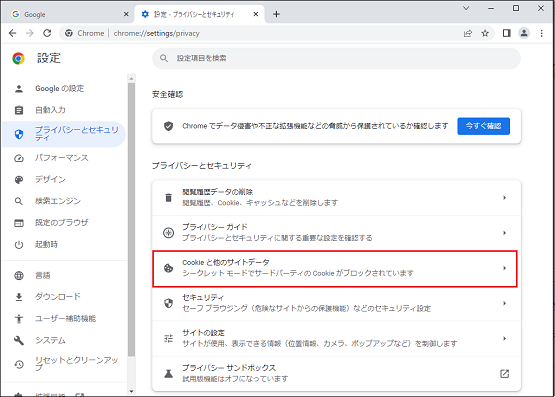Click the browser forward arrow
The image size is (555, 397).
(30, 33)
